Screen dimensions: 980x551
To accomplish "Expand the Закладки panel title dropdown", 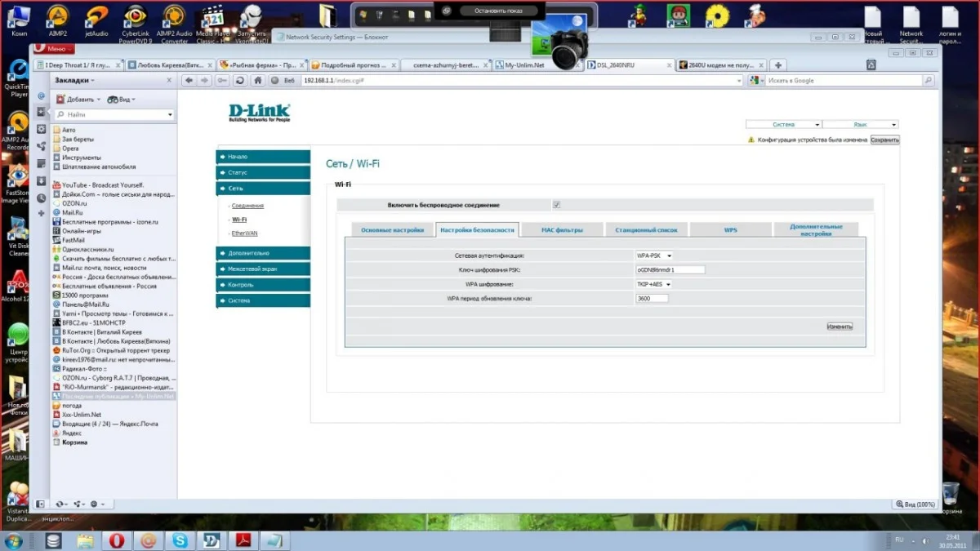I will [x=74, y=80].
